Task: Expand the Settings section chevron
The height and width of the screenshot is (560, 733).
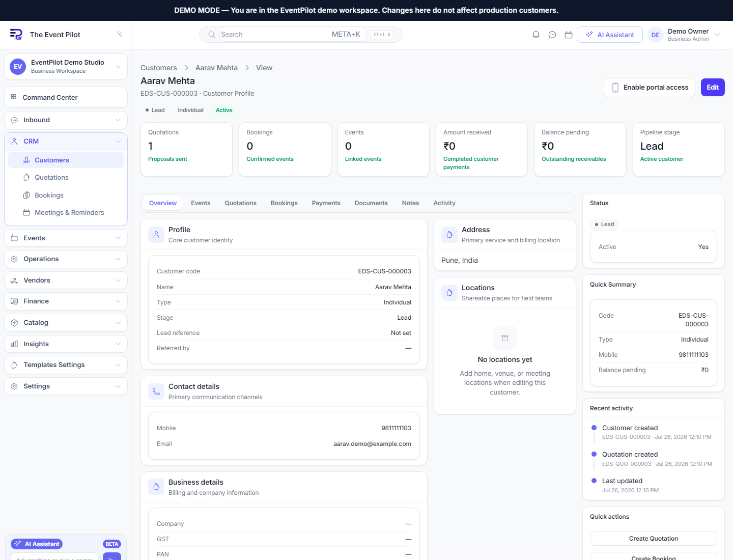Action: [118, 386]
